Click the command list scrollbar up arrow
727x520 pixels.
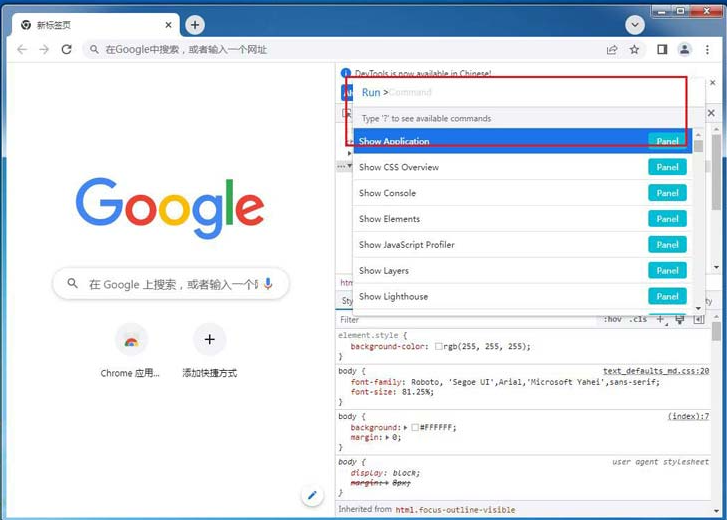click(698, 135)
